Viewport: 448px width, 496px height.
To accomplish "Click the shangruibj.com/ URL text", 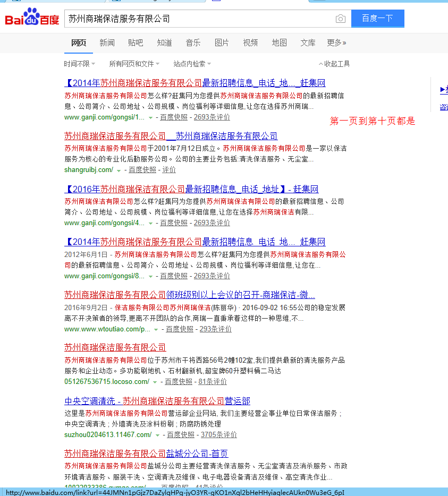I will (89, 170).
